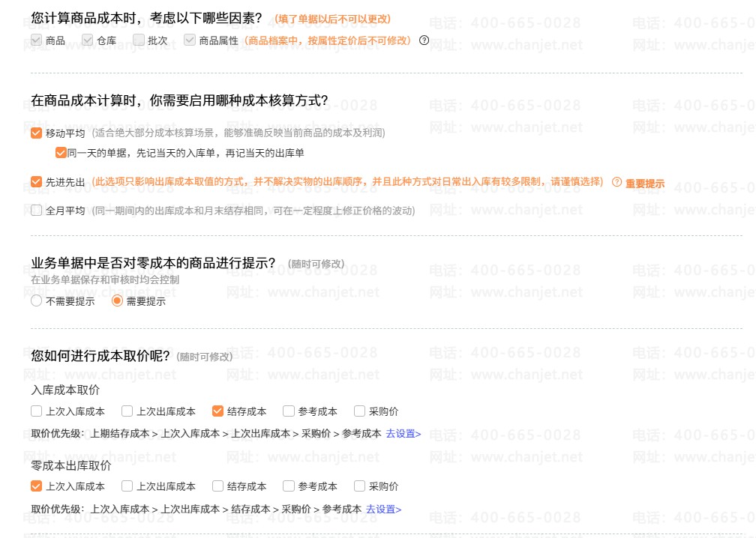
Task: Check 上次出库成本 under 零成本出库取价
Action: [127, 486]
